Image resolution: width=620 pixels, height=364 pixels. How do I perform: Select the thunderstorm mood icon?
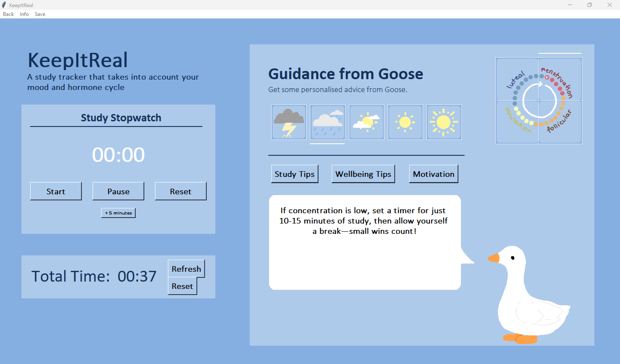pos(289,122)
